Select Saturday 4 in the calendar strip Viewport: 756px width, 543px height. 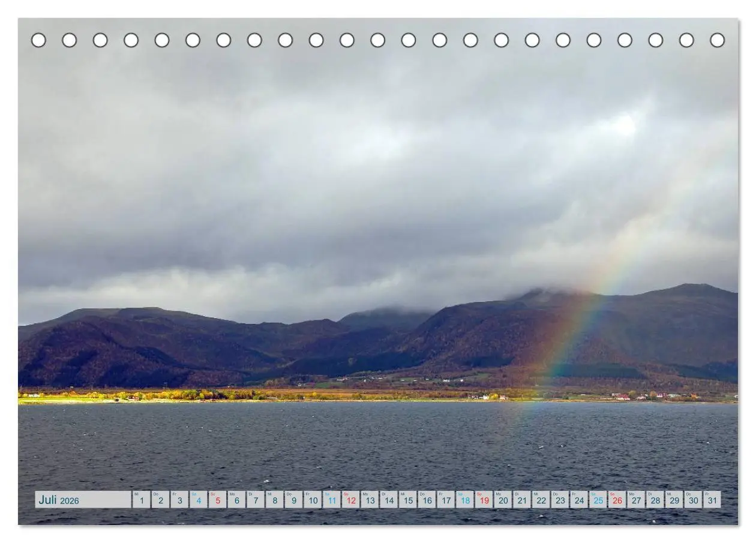point(199,499)
